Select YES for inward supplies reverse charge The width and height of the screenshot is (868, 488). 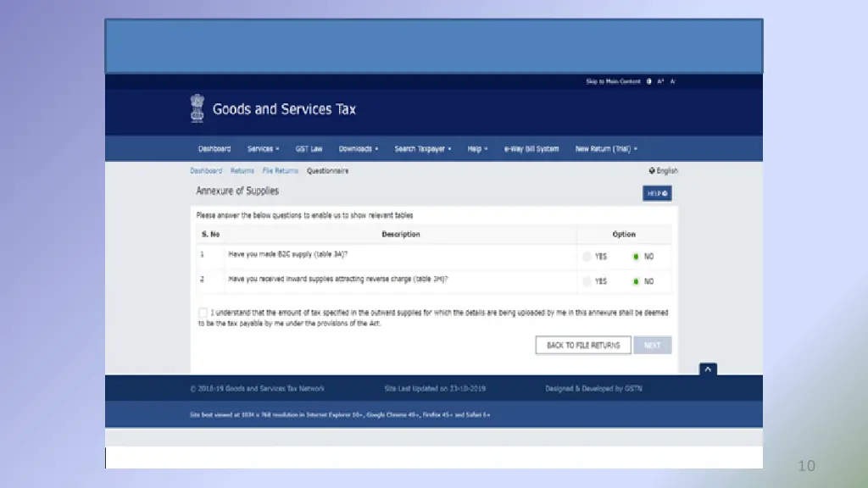[x=587, y=281]
